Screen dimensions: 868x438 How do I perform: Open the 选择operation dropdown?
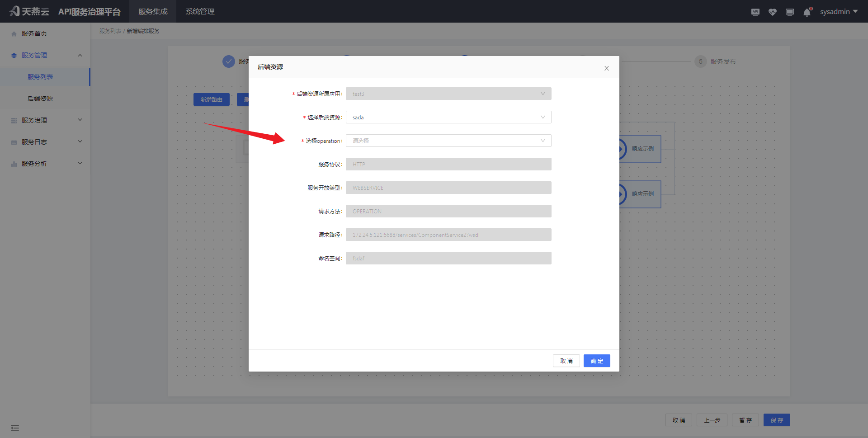click(x=448, y=141)
